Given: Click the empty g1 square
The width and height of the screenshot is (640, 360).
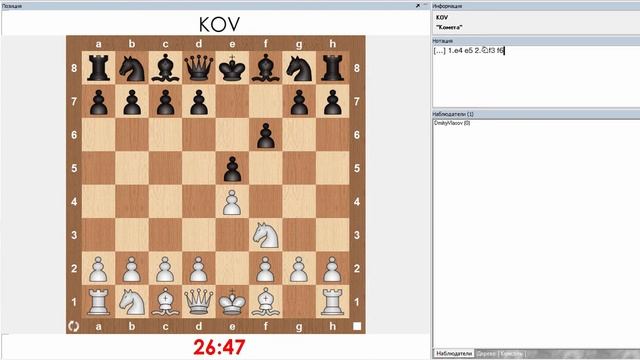Looking at the screenshot, I should (x=299, y=302).
